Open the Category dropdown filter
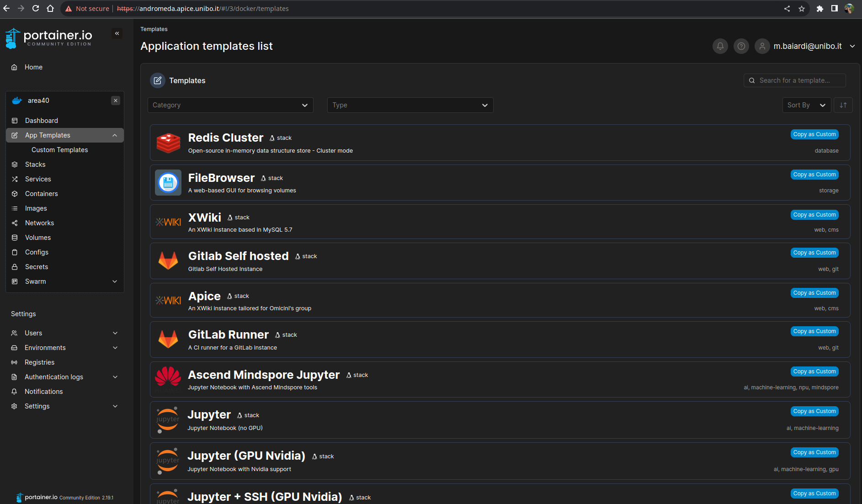 [230, 105]
